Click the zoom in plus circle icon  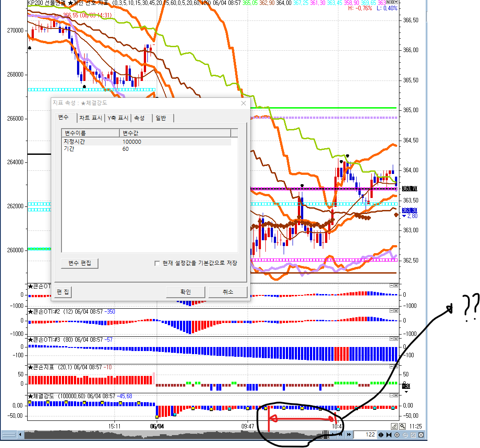click(397, 435)
